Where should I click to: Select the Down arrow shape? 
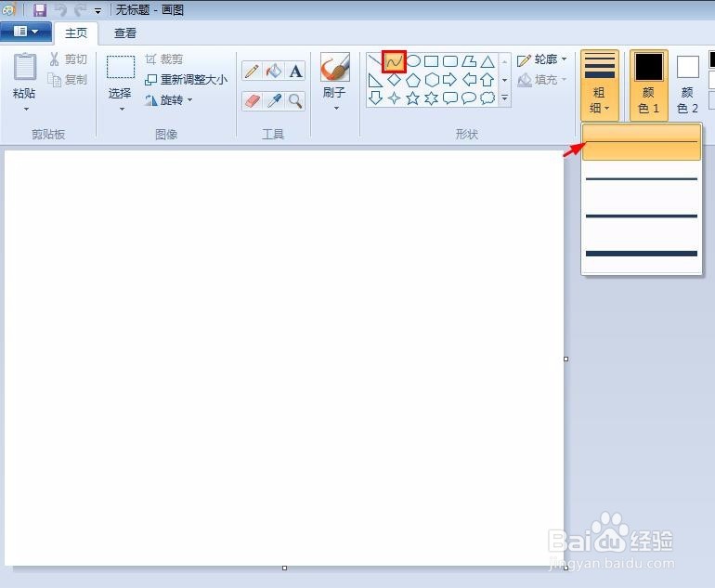pyautogui.click(x=375, y=98)
